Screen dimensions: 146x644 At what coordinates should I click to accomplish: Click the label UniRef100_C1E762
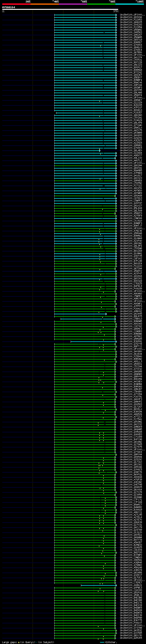pyautogui.click(x=131, y=326)
